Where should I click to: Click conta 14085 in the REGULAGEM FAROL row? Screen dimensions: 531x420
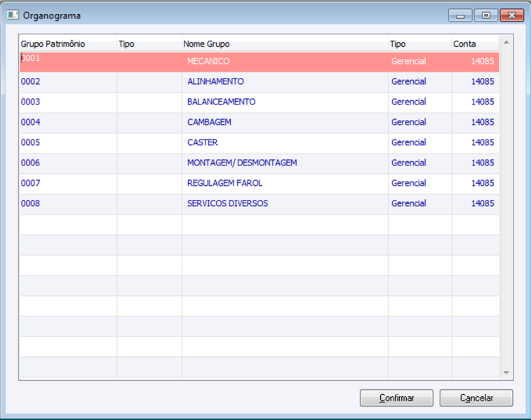[483, 183]
